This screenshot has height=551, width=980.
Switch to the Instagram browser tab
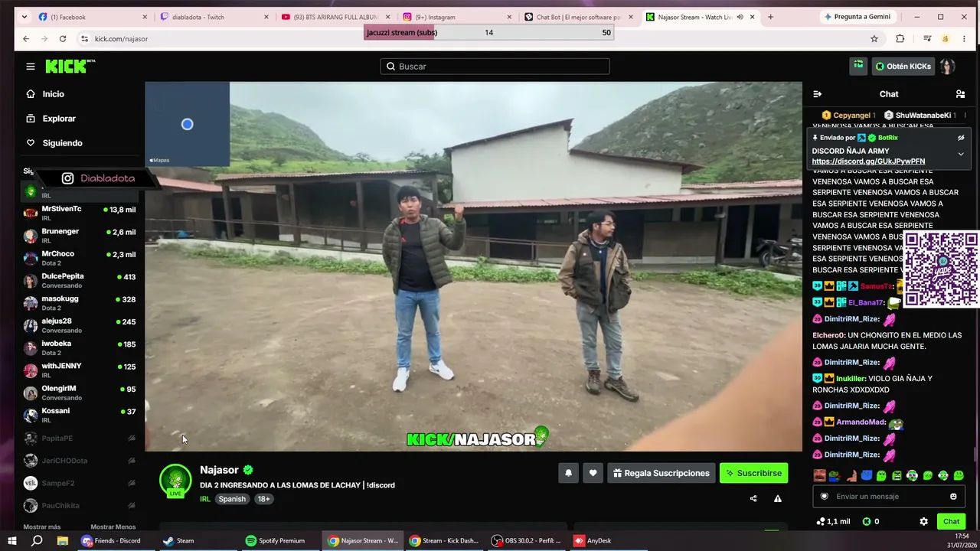[x=458, y=17]
